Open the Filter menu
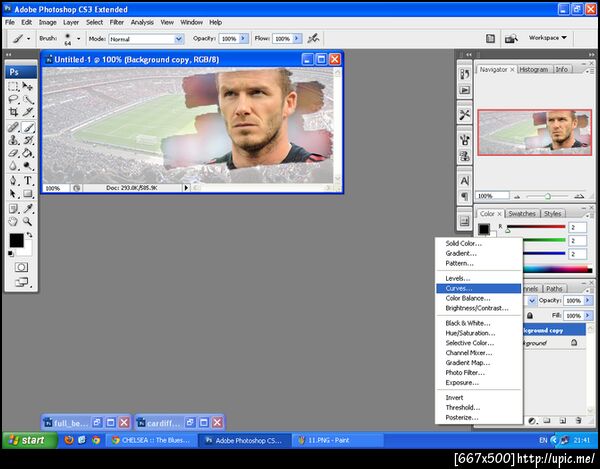The height and width of the screenshot is (469, 600). 117,22
